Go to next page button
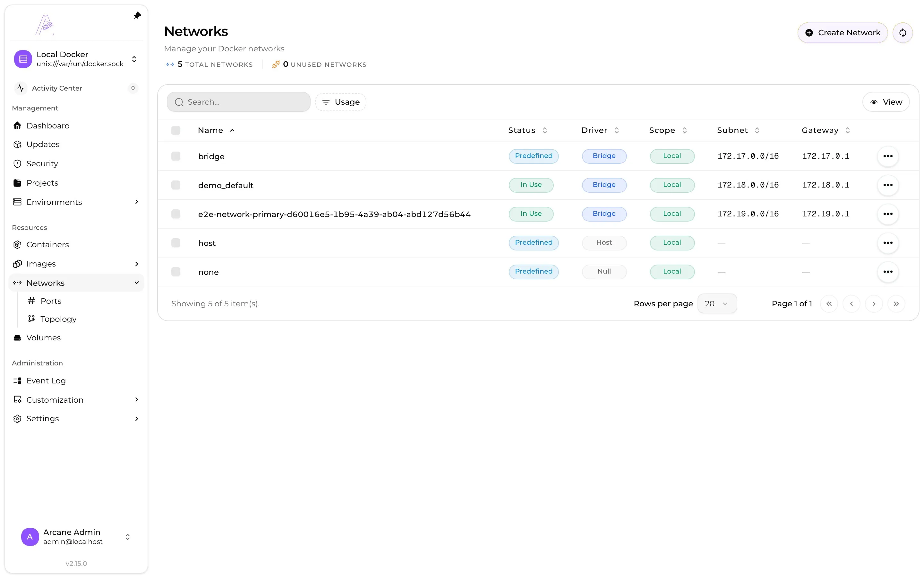924x578 pixels. tap(874, 303)
